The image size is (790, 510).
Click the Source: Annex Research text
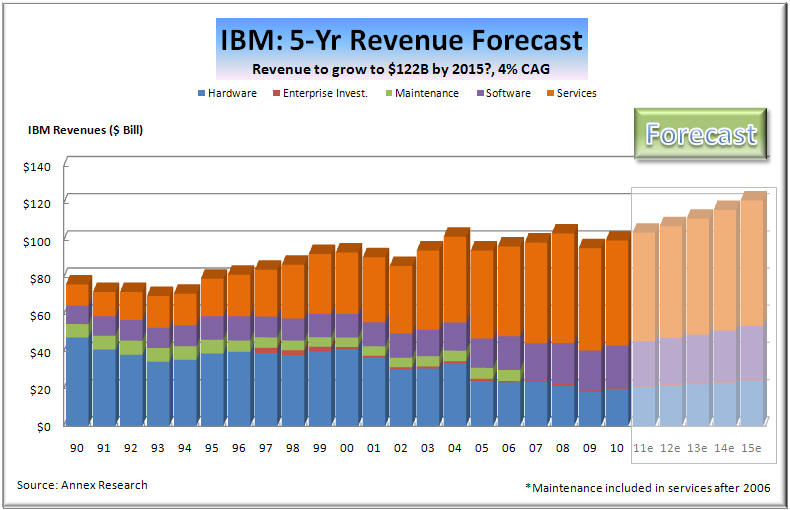pyautogui.click(x=82, y=485)
